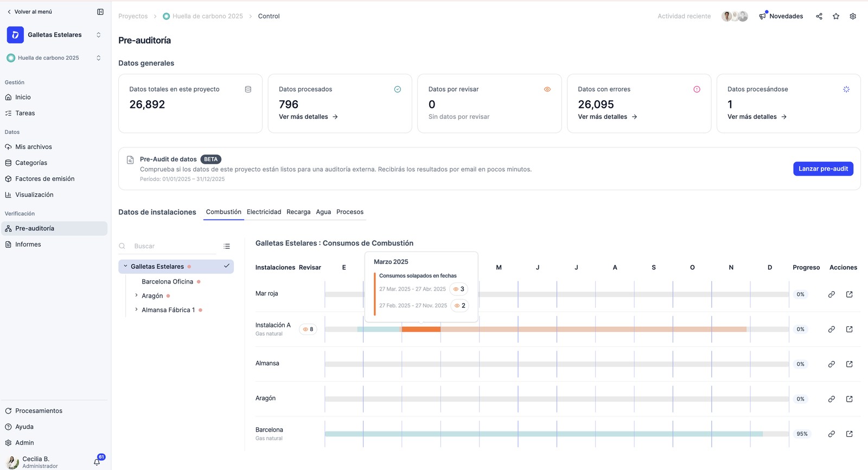
Task: Collapse sidebar with the panel icon
Action: (100, 11)
